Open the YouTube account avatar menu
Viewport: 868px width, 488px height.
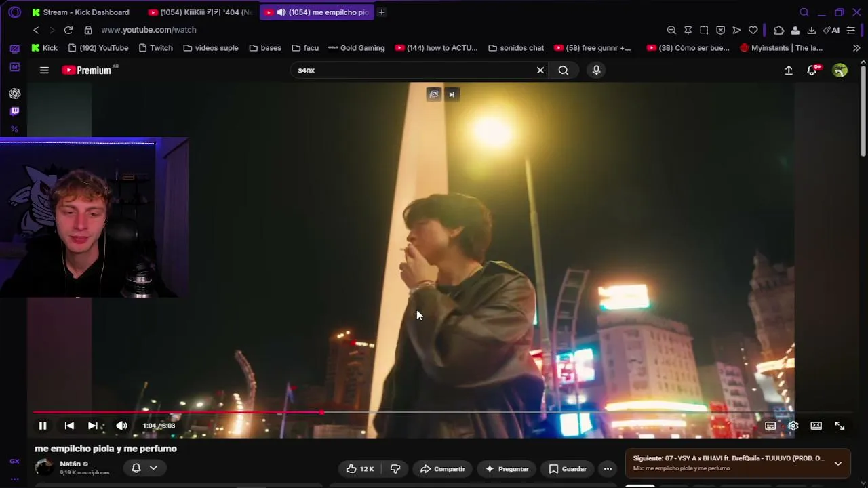click(840, 70)
